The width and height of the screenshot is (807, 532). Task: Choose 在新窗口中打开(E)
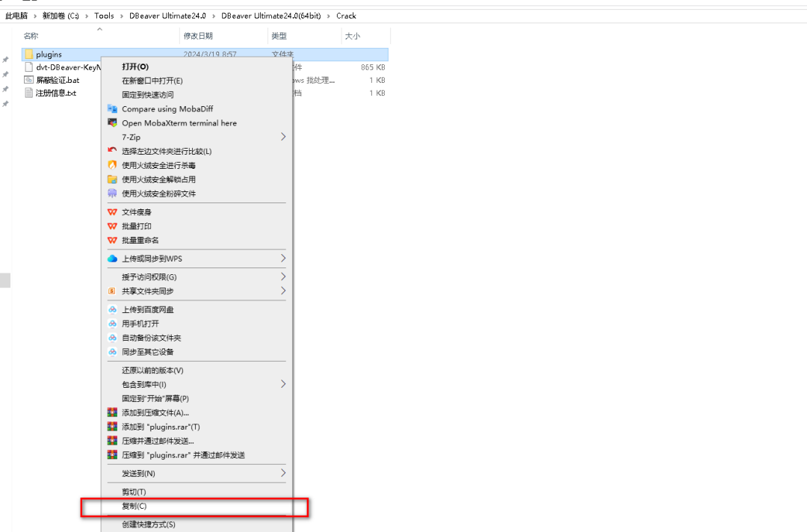196,81
